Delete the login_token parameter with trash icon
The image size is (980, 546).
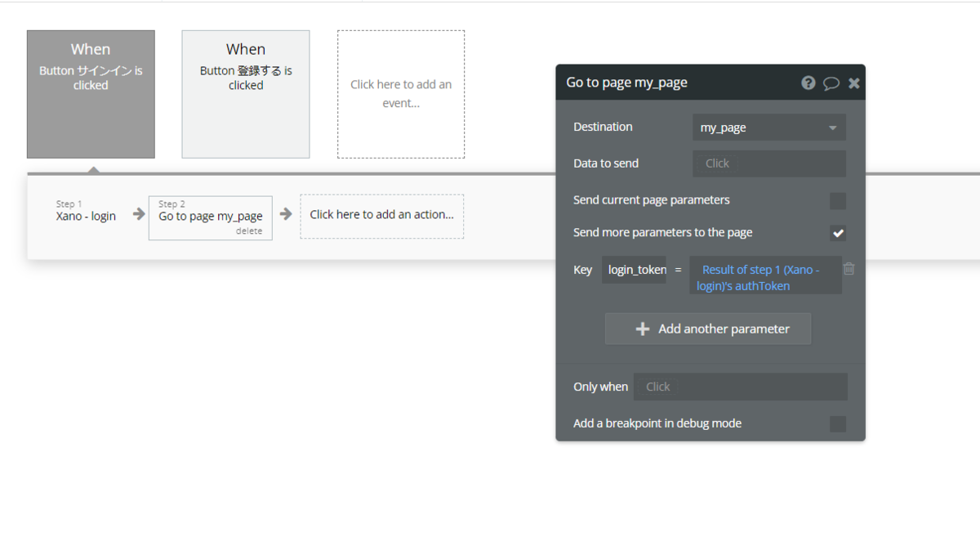point(849,268)
